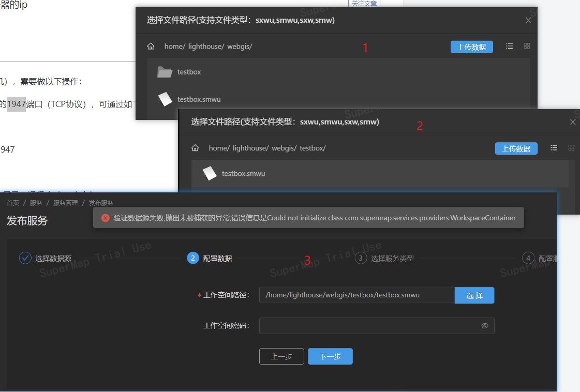Switch to list view in the webgis/ file dialog

pos(509,46)
